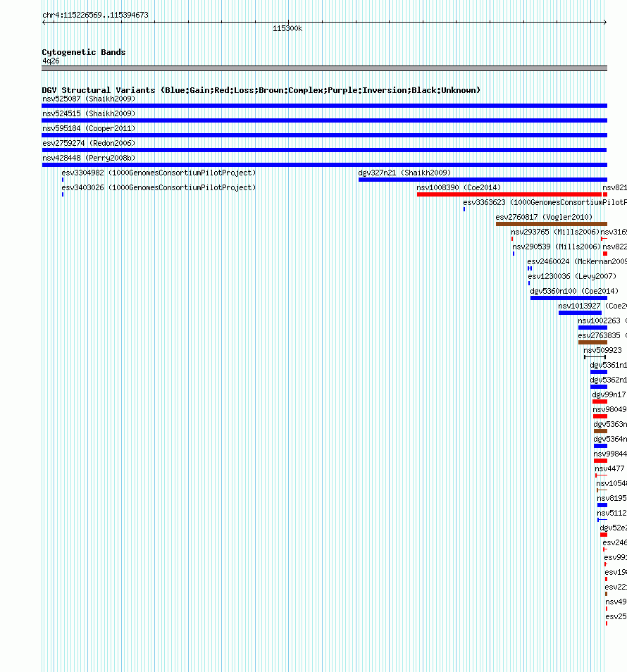This screenshot has width=627, height=672.
Task: Open the nsv8195 variant label
Action: point(612,498)
